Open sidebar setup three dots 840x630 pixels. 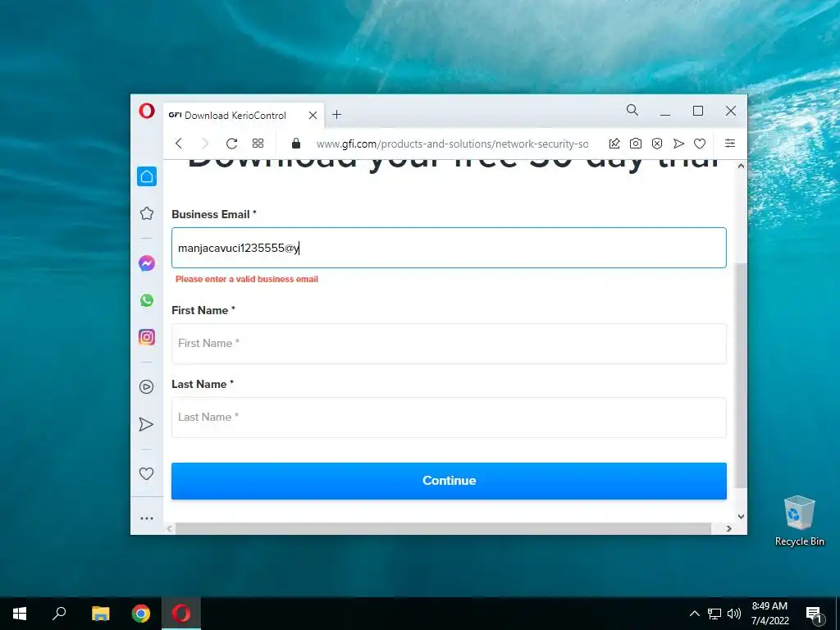pyautogui.click(x=147, y=518)
